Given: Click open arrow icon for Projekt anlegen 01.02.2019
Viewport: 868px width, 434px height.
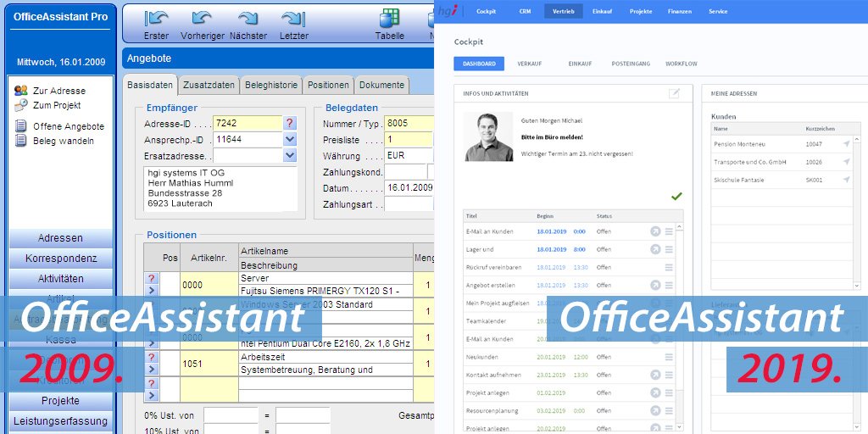Looking at the screenshot, I should coord(655,392).
